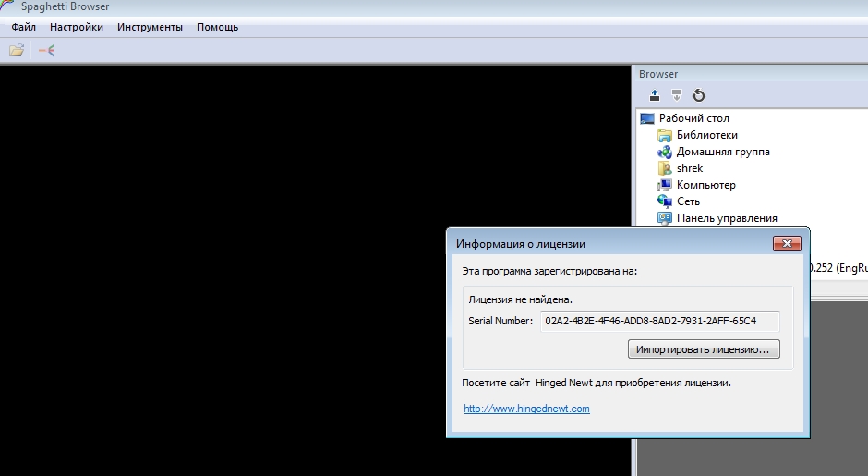Open the www.hingednewt.com link
Image resolution: width=868 pixels, height=476 pixels.
(x=526, y=409)
